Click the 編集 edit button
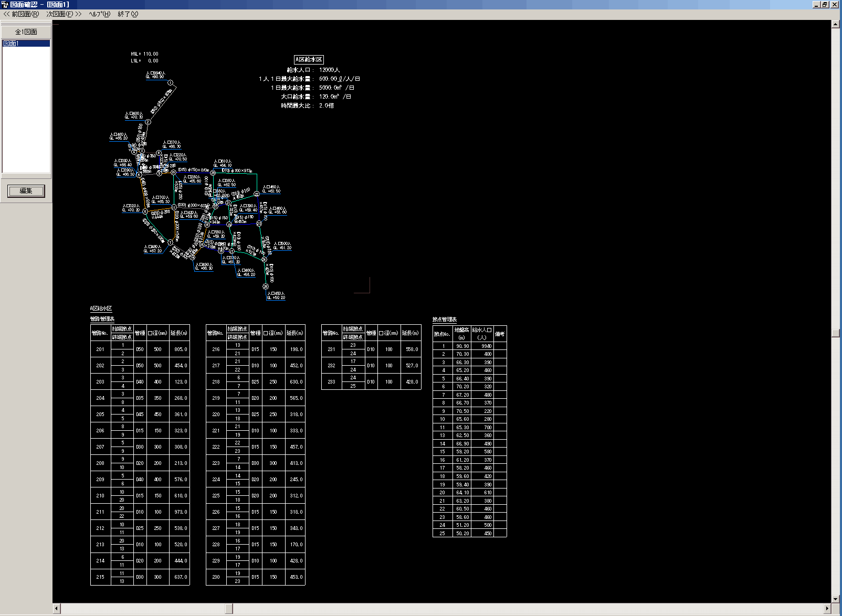842x616 pixels. tap(26, 191)
